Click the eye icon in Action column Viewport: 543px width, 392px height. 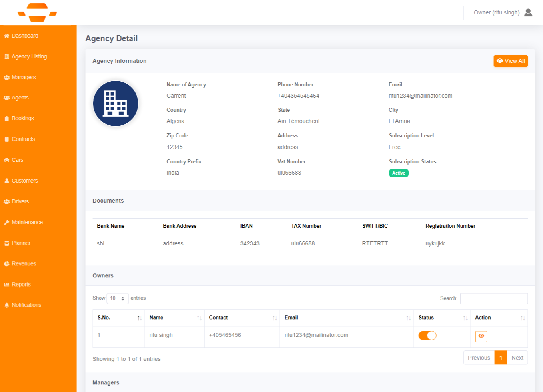coord(481,336)
